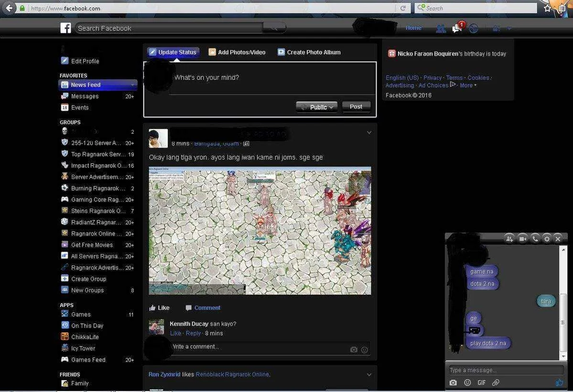Click the post audience friends icon

246,144
